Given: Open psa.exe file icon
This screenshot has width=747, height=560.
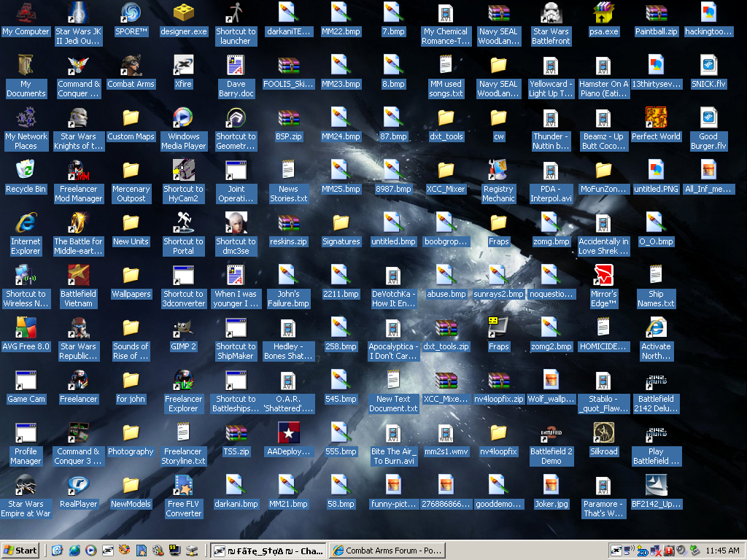Looking at the screenshot, I should coord(603,20).
